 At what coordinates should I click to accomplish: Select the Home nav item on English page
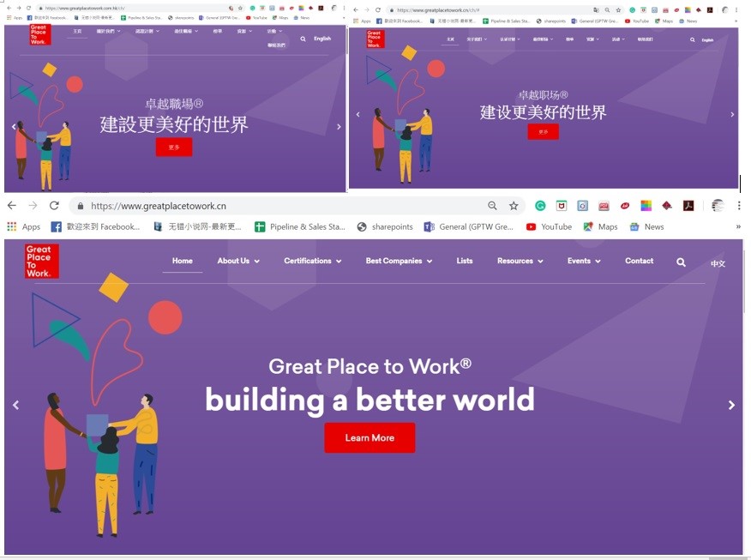tap(183, 261)
